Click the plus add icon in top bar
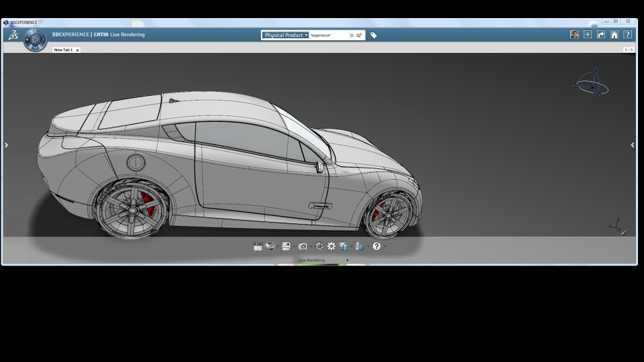 click(588, 35)
